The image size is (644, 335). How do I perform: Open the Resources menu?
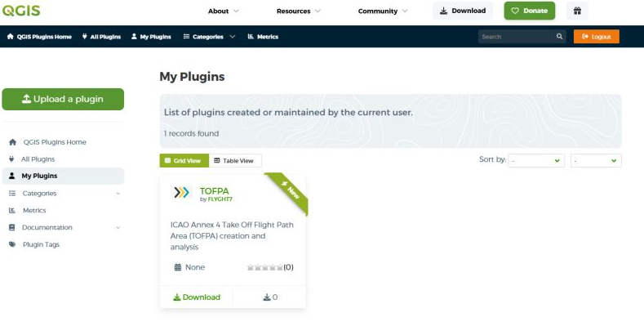298,11
